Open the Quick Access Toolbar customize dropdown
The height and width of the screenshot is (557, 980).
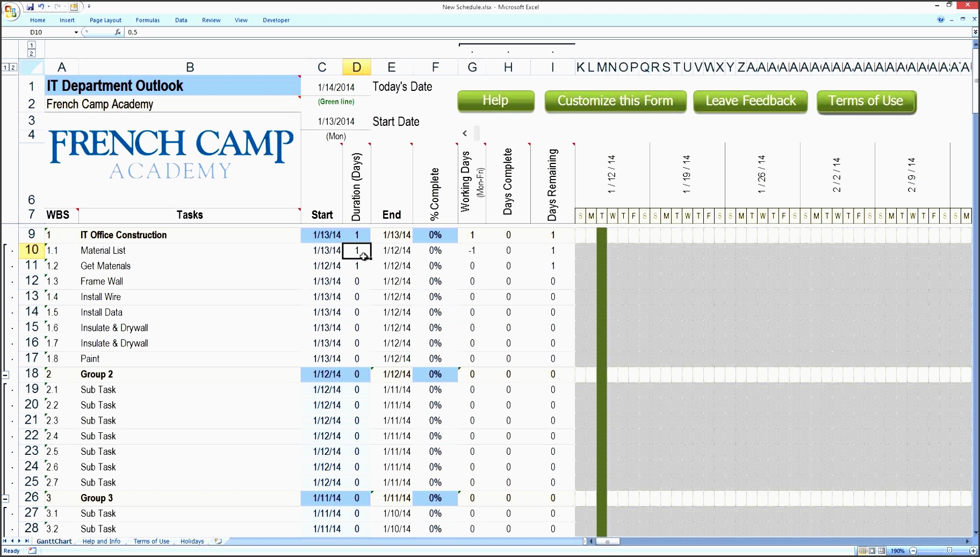pyautogui.click(x=90, y=6)
